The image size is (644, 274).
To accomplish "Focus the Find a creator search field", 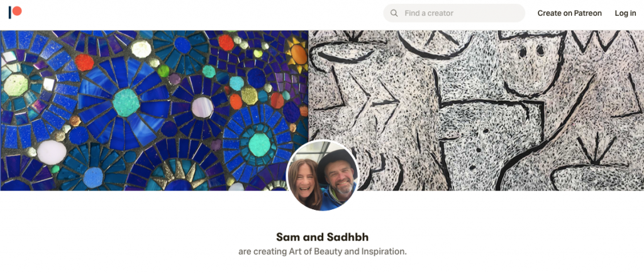I will 454,13.
